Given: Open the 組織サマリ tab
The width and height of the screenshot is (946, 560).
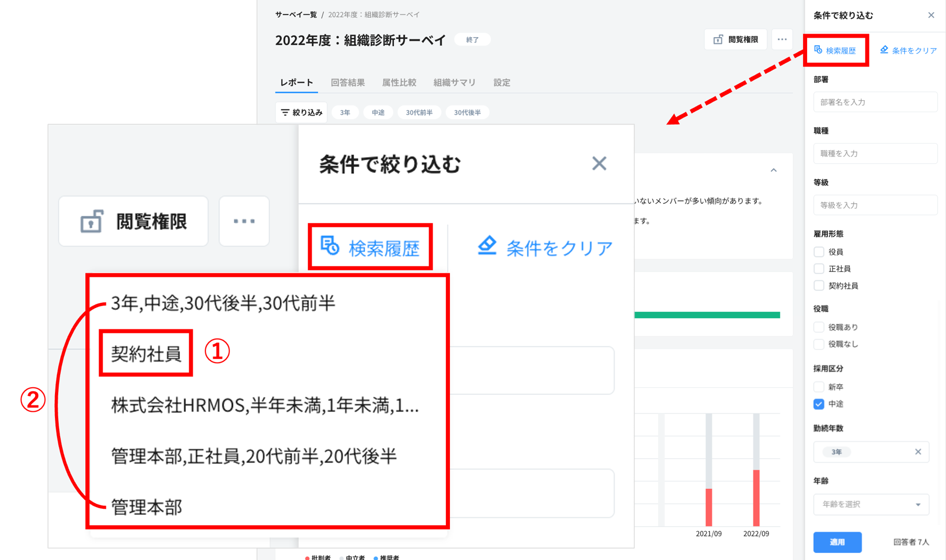Looking at the screenshot, I should (454, 83).
